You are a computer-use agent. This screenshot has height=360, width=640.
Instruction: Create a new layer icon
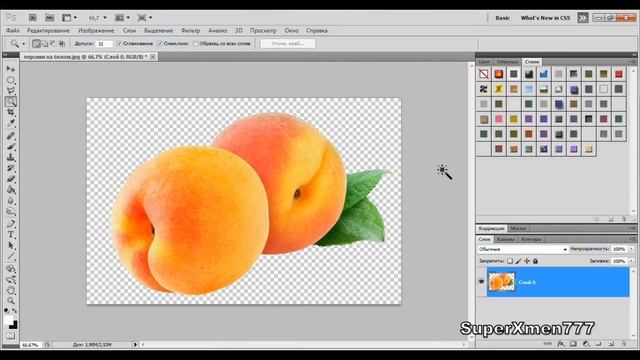click(x=611, y=344)
